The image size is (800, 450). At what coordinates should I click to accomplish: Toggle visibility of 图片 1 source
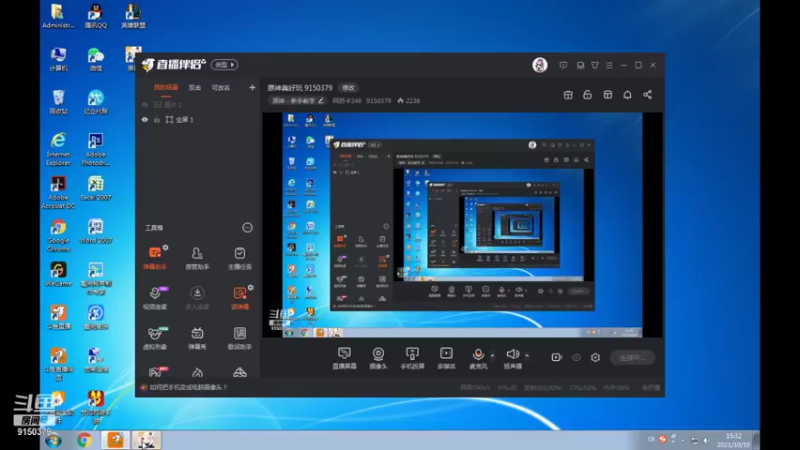click(145, 105)
